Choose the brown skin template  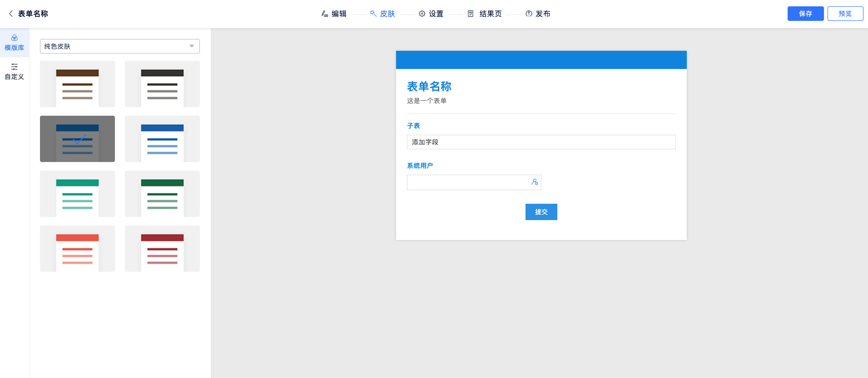coord(77,84)
